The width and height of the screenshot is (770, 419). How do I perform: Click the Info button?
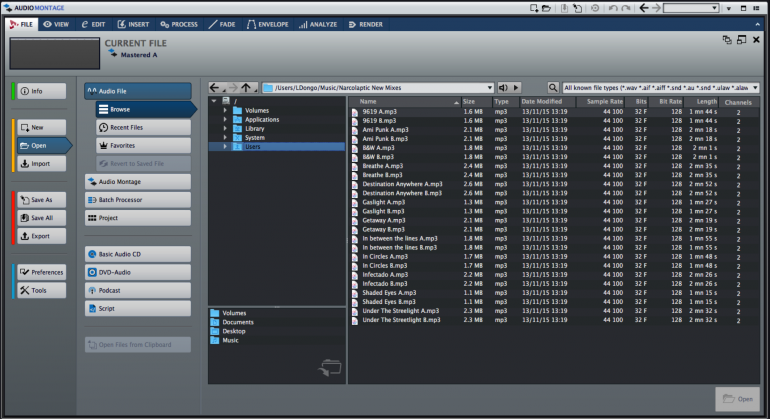[x=42, y=91]
